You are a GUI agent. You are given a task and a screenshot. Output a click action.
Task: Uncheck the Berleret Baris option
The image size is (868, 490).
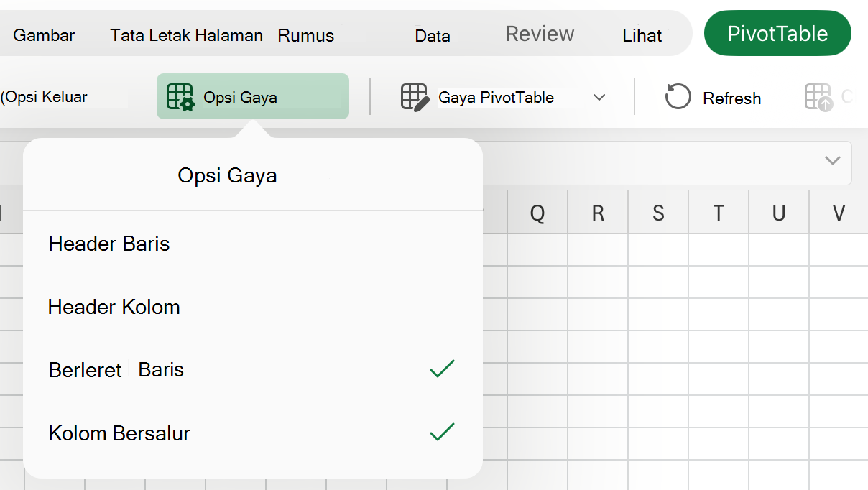click(x=252, y=369)
